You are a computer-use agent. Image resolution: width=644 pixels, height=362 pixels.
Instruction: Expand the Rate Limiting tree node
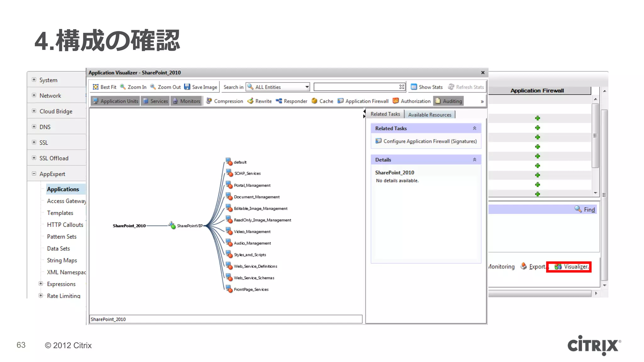coord(41,295)
